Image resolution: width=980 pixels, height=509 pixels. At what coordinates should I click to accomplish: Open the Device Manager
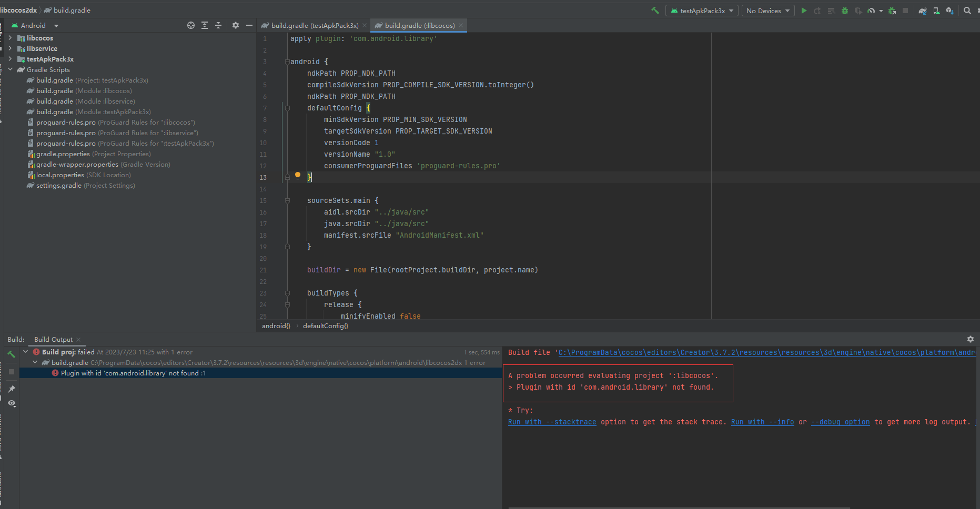(x=936, y=10)
